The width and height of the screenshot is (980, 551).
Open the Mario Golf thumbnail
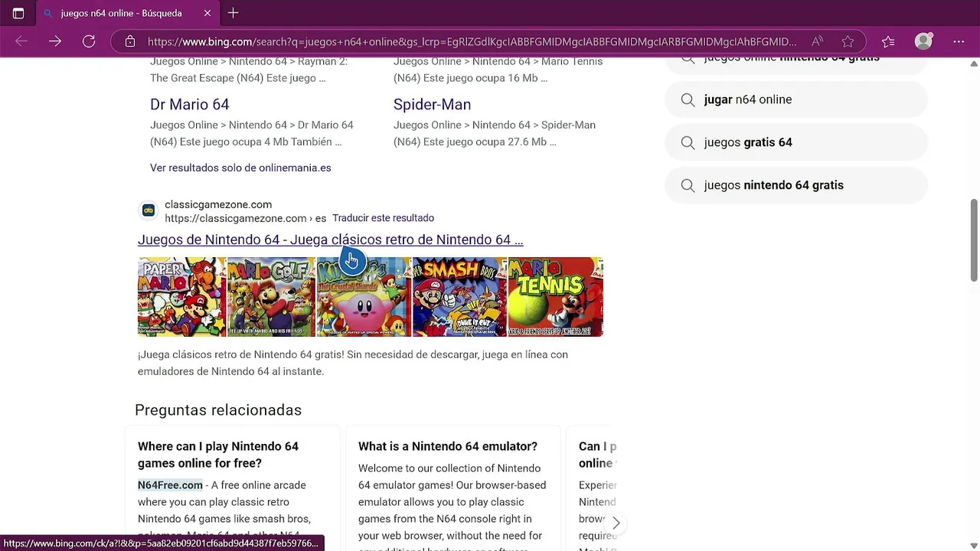271,297
